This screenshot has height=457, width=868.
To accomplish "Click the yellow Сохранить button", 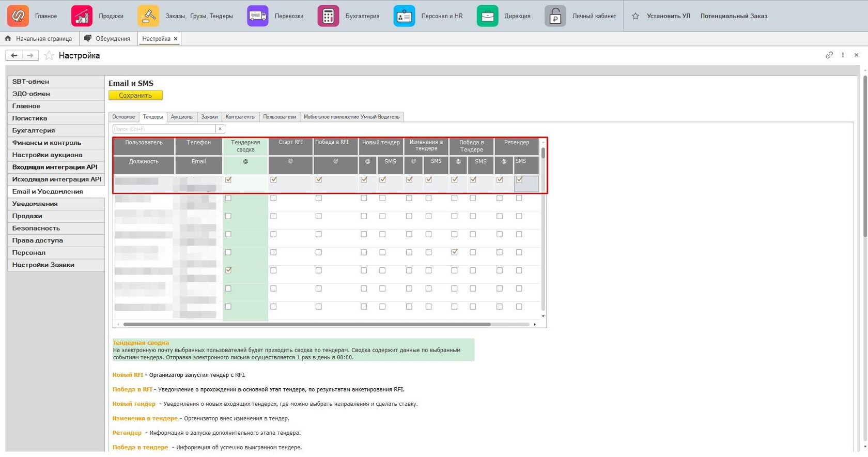I will 135,95.
